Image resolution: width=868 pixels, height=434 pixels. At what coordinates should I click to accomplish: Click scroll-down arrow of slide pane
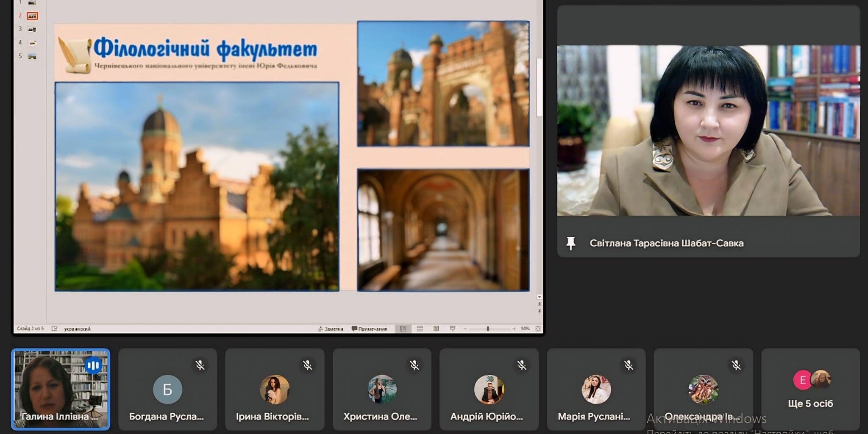(540, 297)
